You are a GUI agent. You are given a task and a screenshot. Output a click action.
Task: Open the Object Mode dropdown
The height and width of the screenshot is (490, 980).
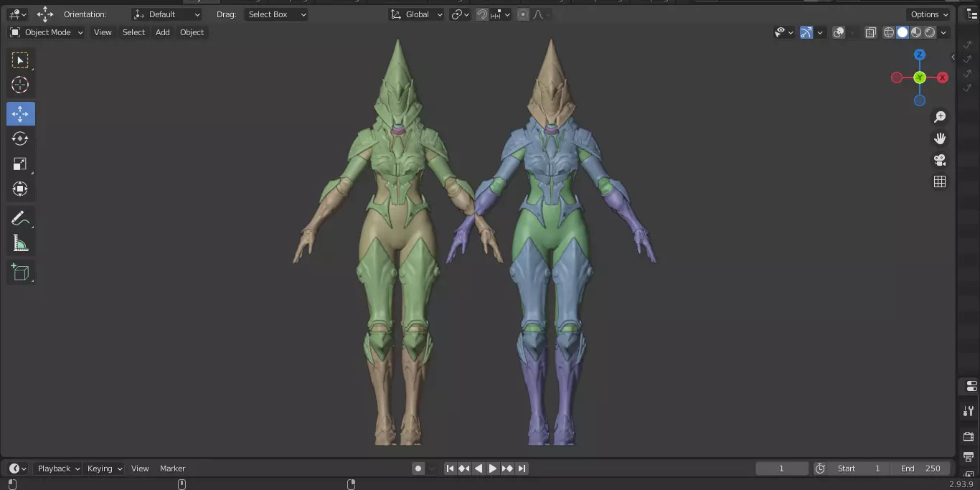click(46, 32)
